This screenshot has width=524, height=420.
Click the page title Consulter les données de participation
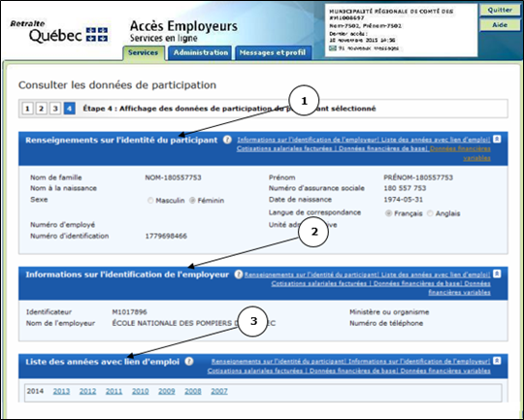point(117,85)
